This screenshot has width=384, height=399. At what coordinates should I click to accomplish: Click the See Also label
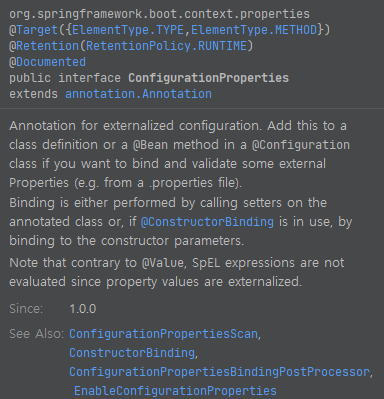[36, 334]
